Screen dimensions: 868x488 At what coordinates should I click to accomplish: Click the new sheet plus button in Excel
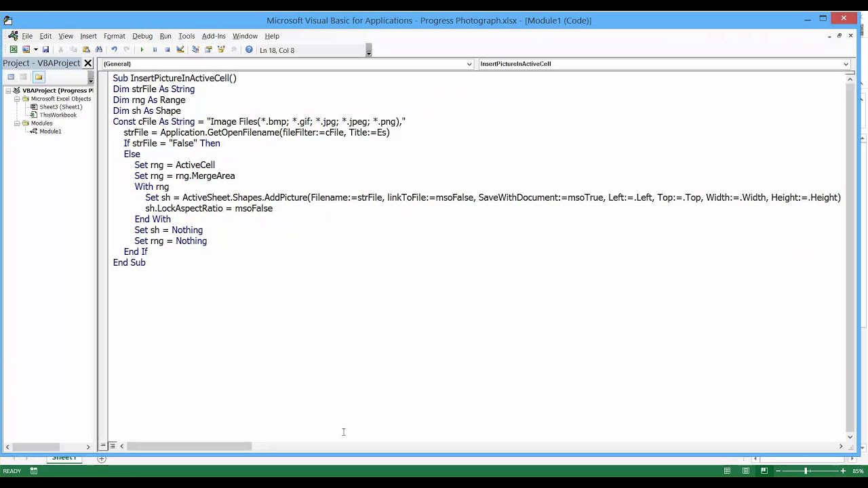pos(101,459)
